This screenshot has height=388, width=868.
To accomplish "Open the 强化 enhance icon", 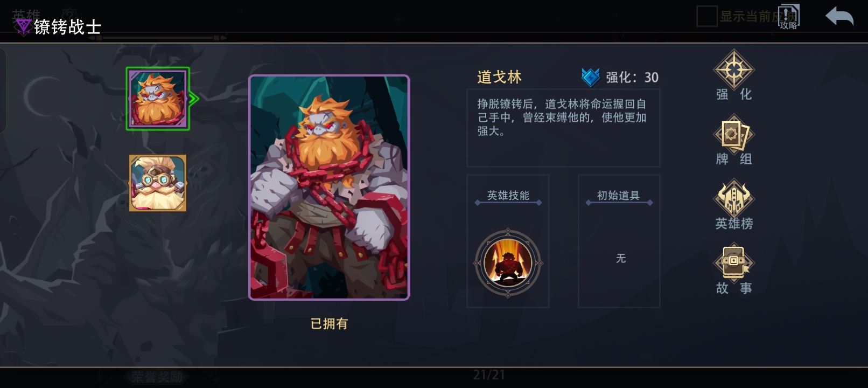I will pos(733,75).
